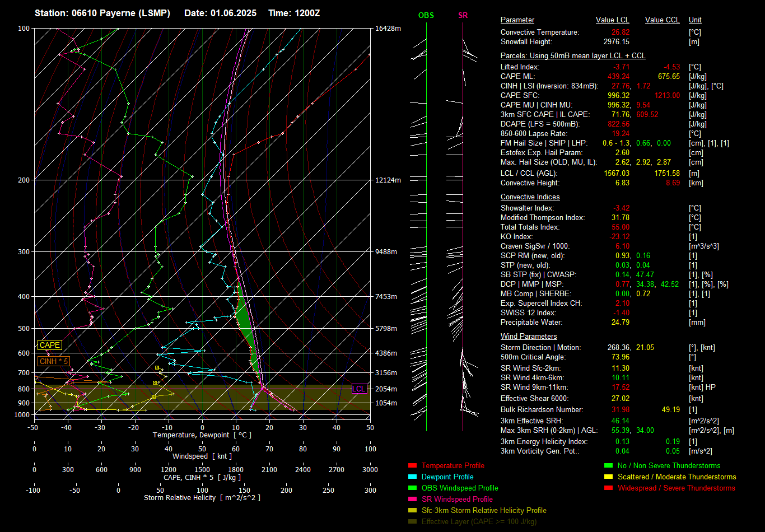The height and width of the screenshot is (532, 765).
Task: Click the orange CINH * 5 label box
Action: point(54,361)
